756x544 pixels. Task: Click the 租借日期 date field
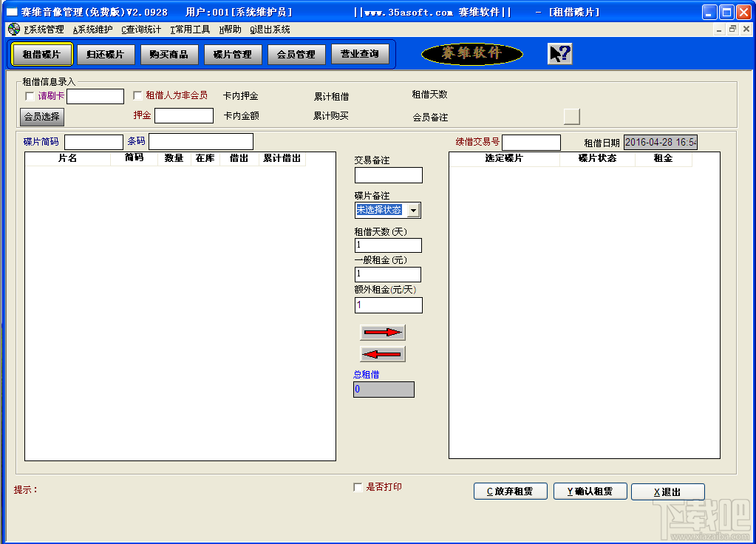660,142
